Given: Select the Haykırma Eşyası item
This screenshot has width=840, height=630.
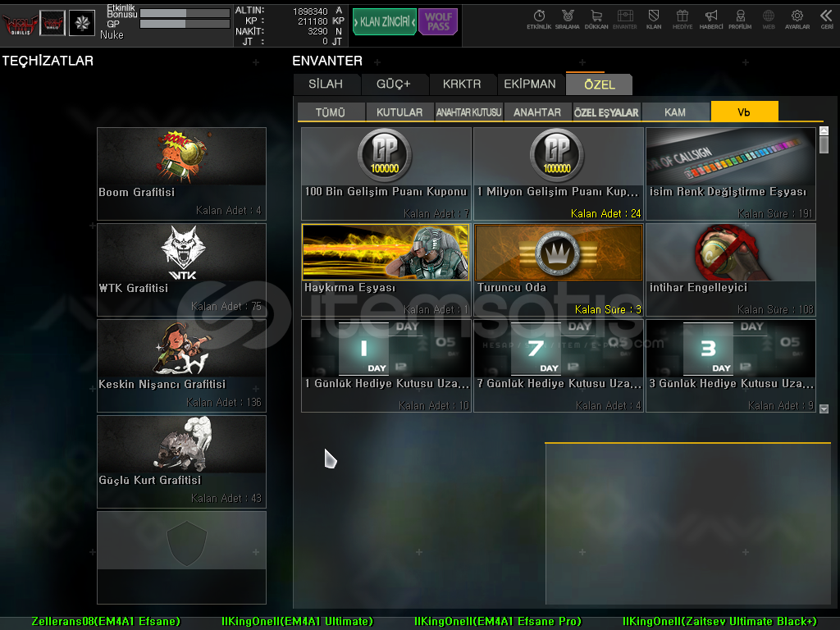Looking at the screenshot, I should coord(386,269).
